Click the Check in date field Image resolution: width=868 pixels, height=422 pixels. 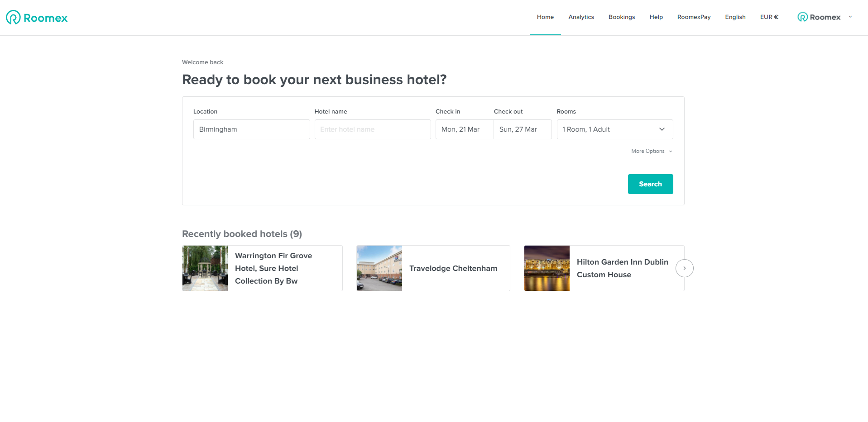tap(464, 129)
